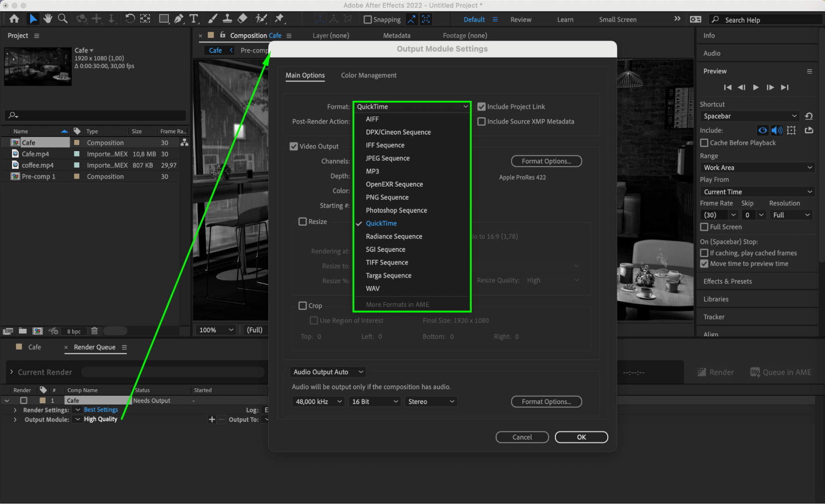Enable the Snapping checkbox
Viewport: 825px width, 504px height.
click(367, 19)
